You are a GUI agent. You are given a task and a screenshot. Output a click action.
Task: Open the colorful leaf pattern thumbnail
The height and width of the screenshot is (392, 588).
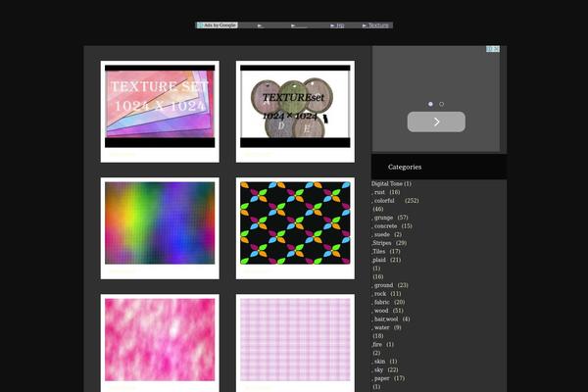tap(295, 222)
